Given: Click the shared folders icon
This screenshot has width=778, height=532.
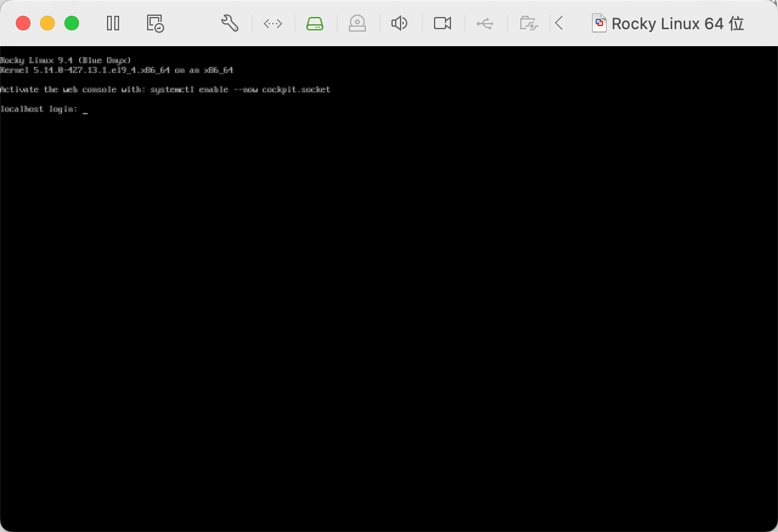Looking at the screenshot, I should tap(529, 24).
